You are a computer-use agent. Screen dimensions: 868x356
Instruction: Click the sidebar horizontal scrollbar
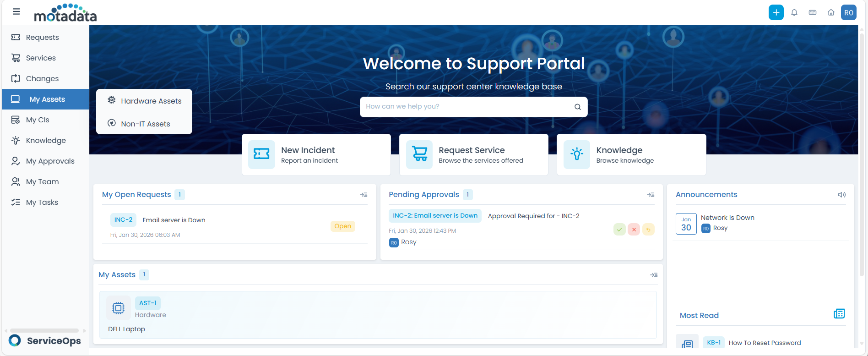[x=44, y=330]
